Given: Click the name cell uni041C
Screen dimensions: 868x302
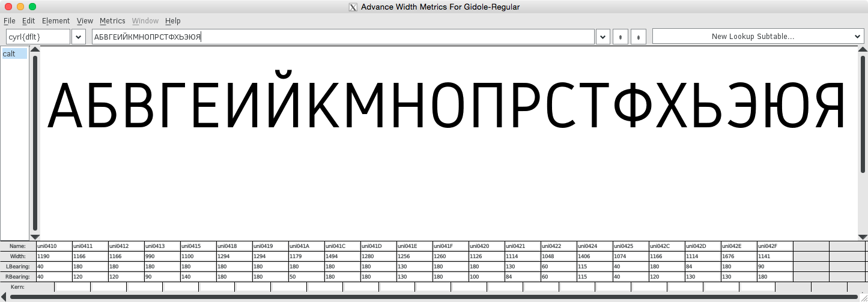Looking at the screenshot, I should 342,246.
